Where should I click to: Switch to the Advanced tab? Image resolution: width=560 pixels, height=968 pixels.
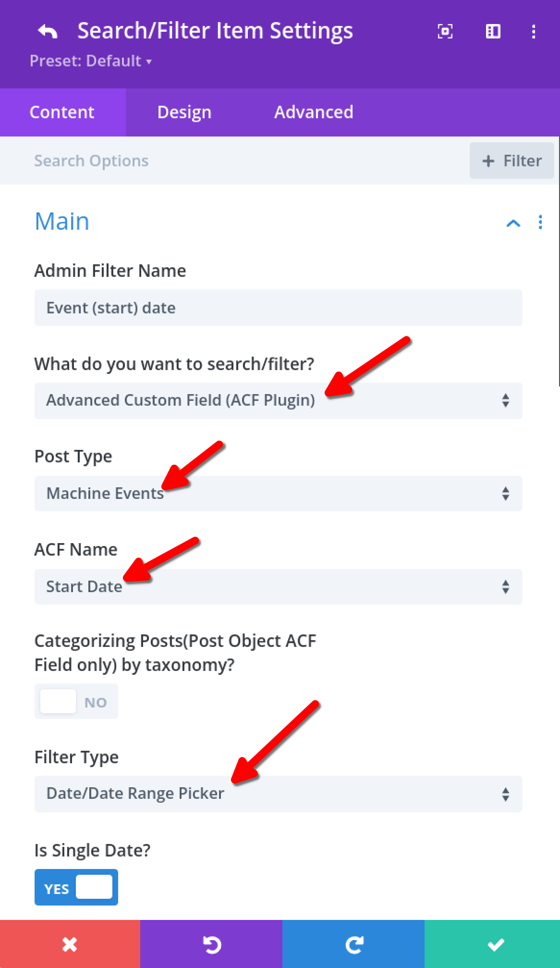(x=314, y=112)
